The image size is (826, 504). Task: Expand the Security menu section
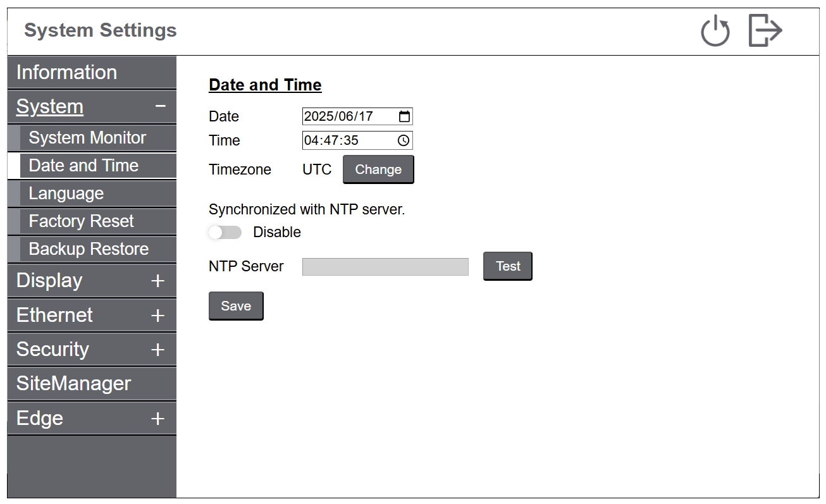pyautogui.click(x=157, y=350)
